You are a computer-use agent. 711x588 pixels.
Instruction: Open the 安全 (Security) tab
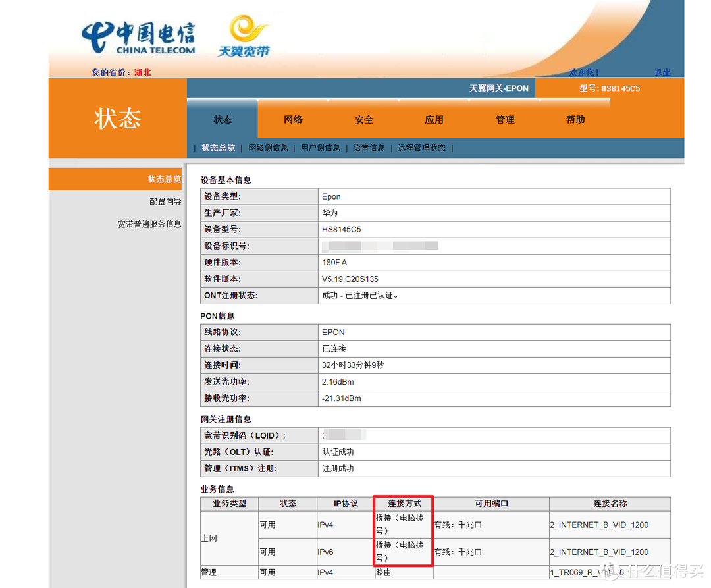(x=364, y=120)
